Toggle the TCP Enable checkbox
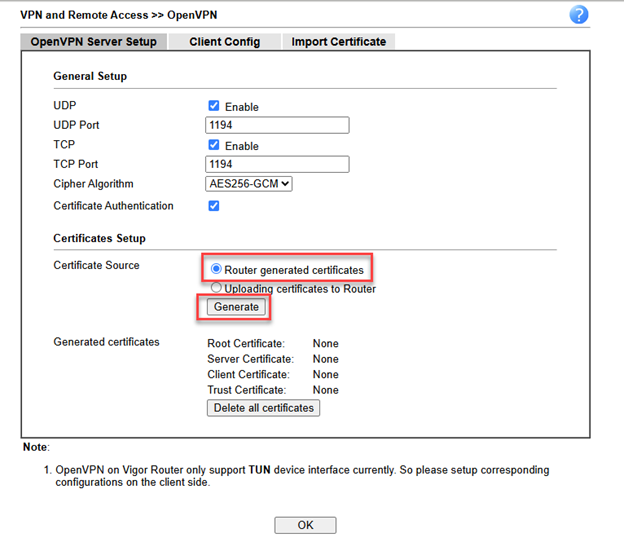This screenshot has height=542, width=624. 214,145
